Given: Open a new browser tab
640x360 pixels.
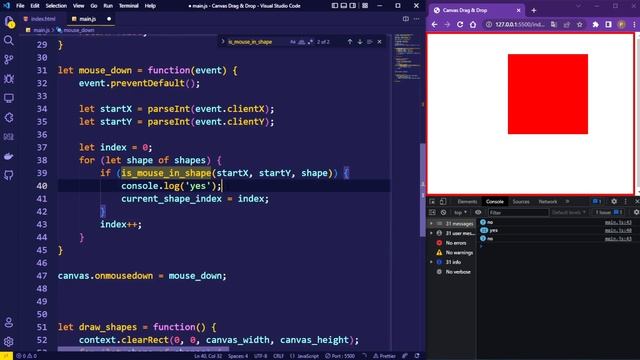Looking at the screenshot, I should [x=534, y=10].
